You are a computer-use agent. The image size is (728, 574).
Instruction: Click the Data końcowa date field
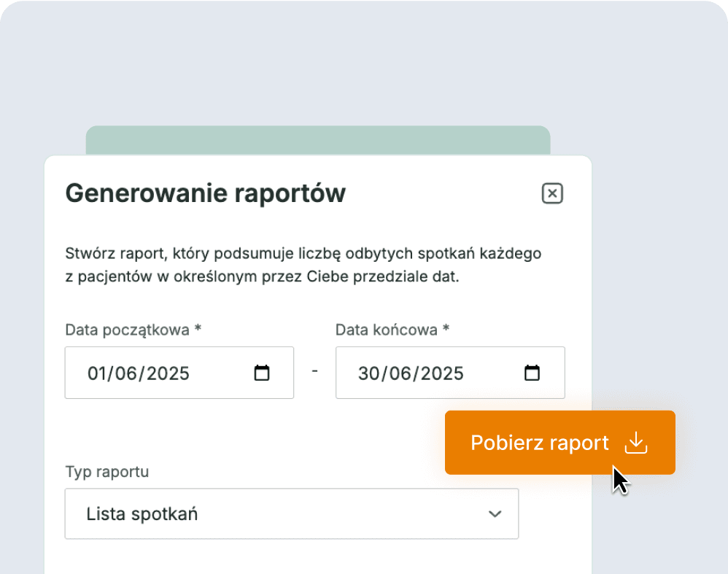pos(450,373)
